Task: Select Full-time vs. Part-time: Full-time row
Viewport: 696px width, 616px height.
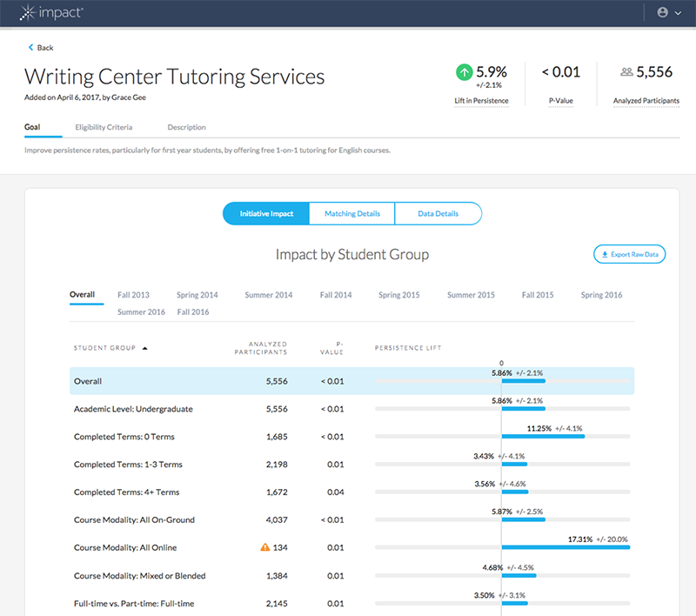Action: (352, 603)
